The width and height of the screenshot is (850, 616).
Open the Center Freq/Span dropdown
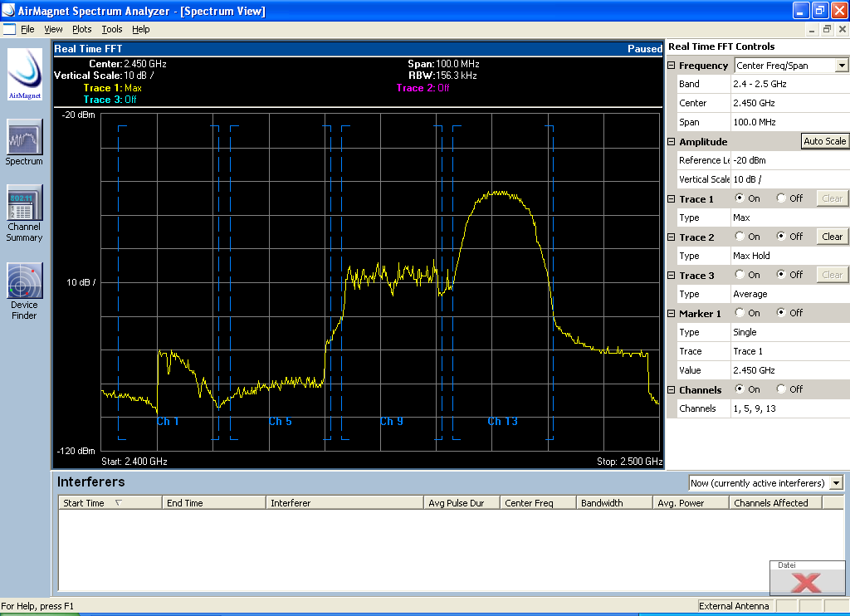tap(842, 66)
